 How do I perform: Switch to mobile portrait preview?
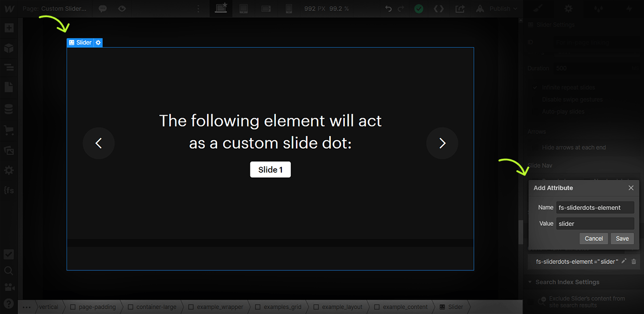(x=289, y=8)
